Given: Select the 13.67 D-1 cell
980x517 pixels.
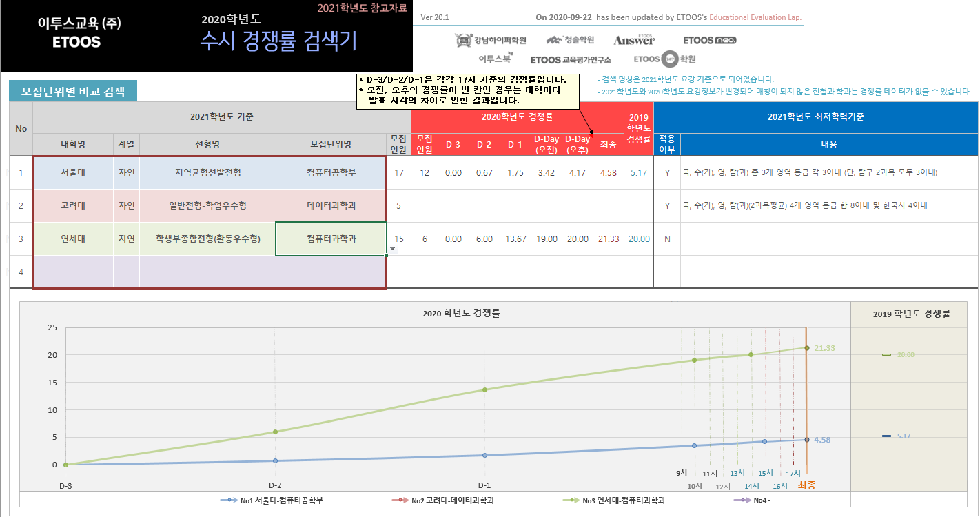Looking at the screenshot, I should tap(515, 239).
